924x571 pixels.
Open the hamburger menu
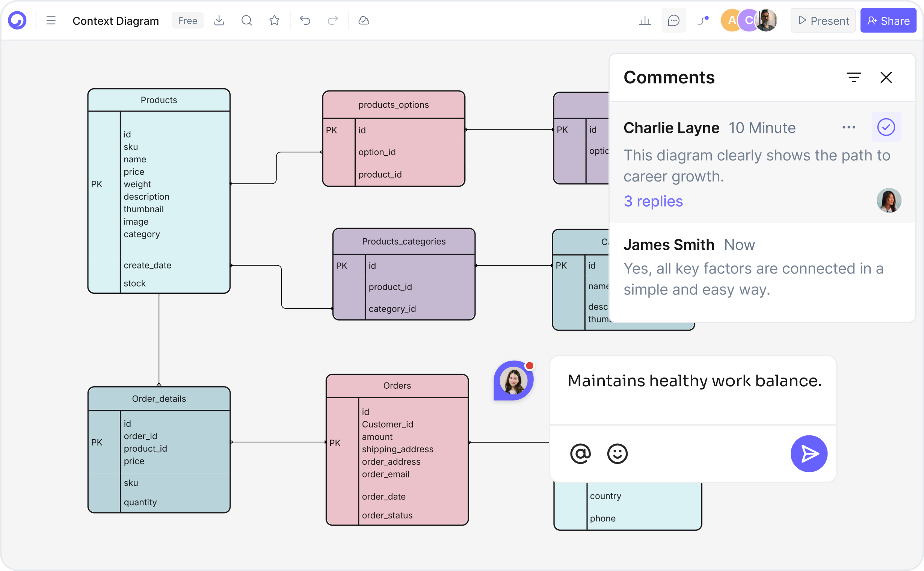pos(51,20)
